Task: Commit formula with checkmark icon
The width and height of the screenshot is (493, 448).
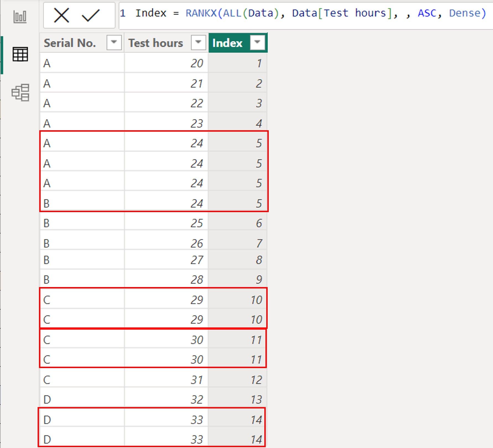Action: tap(91, 15)
